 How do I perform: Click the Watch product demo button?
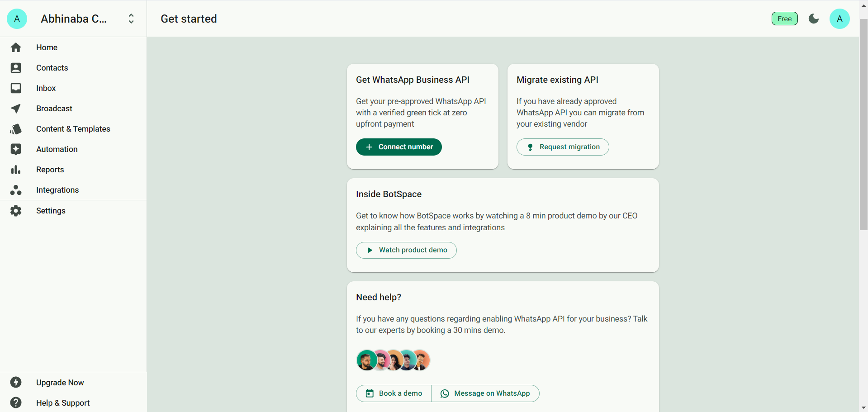pyautogui.click(x=406, y=250)
